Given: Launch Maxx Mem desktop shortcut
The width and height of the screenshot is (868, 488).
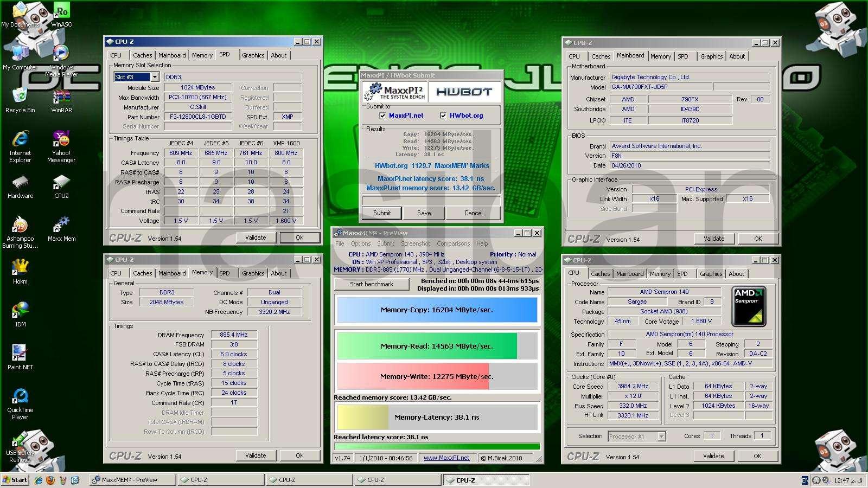Looking at the screenshot, I should point(61,229).
